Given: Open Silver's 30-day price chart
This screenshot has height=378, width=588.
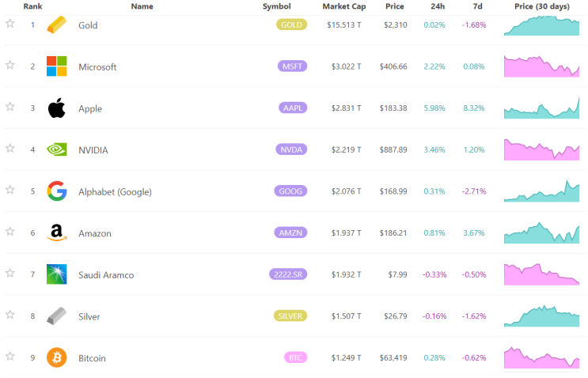Looking at the screenshot, I should [542, 316].
